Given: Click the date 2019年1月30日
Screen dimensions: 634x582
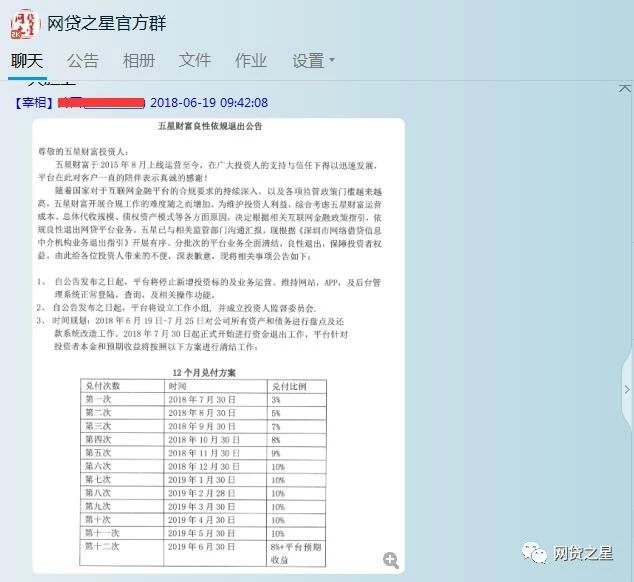Looking at the screenshot, I should coord(202,480).
